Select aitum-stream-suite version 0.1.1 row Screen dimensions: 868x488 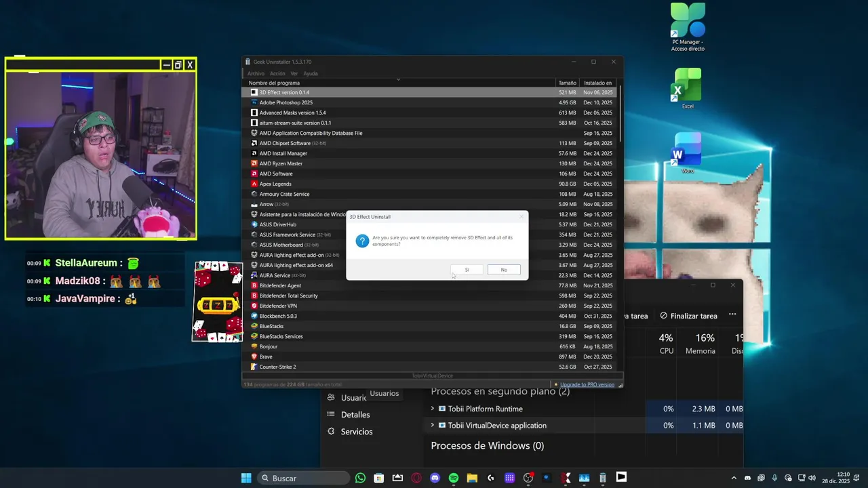click(429, 123)
